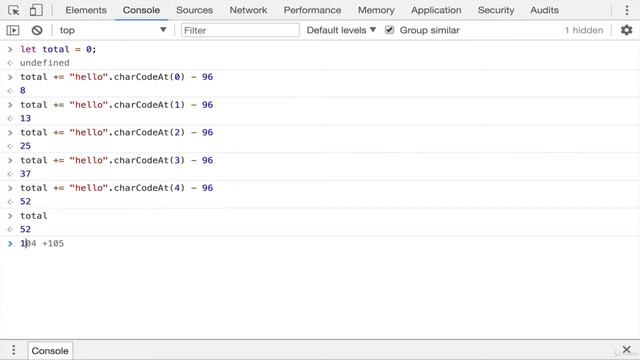
Task: Switch to the Sources tab
Action: tap(194, 10)
